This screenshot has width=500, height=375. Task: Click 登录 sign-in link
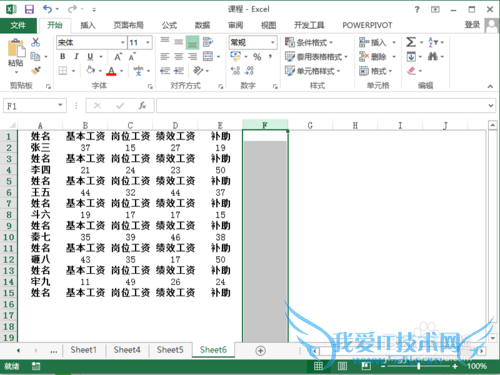pyautogui.click(x=472, y=25)
